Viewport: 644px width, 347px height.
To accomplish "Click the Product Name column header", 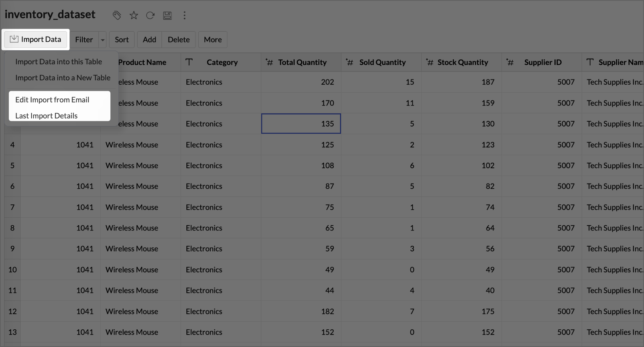I will (142, 62).
